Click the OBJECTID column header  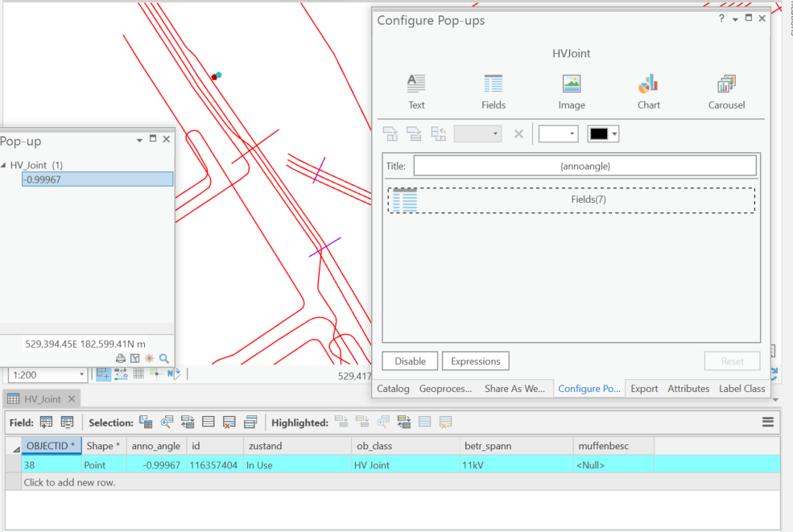(51, 446)
